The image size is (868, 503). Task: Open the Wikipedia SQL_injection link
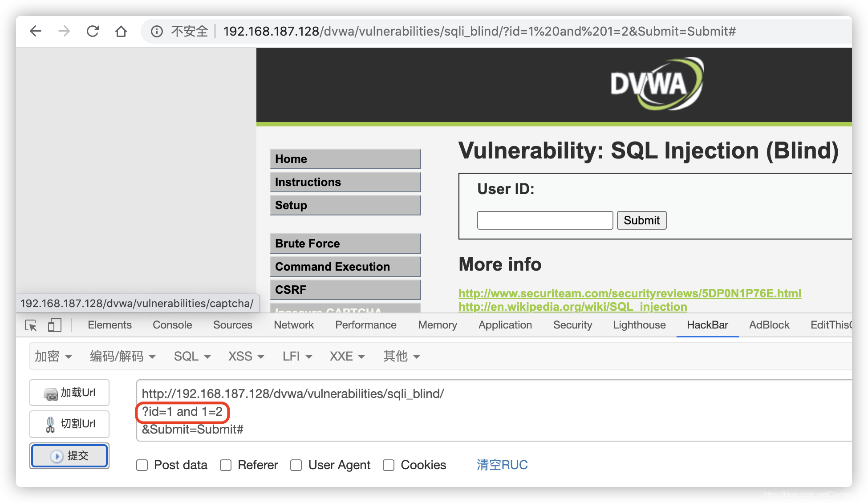573,307
